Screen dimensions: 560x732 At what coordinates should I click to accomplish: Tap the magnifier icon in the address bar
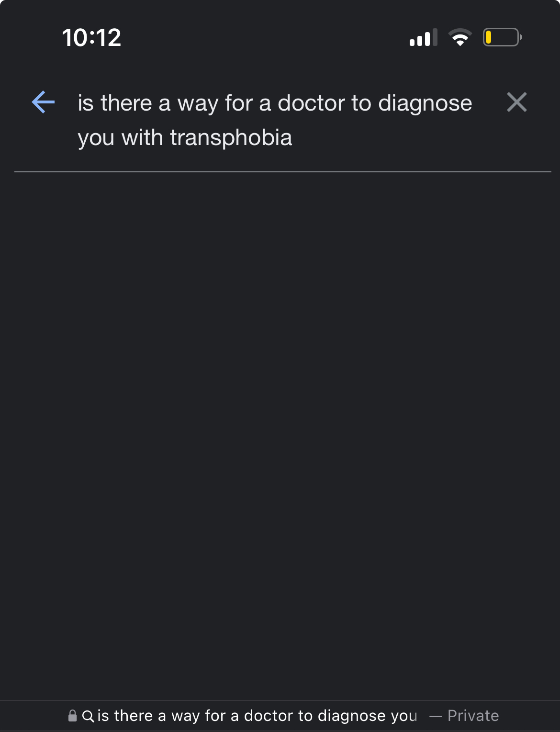click(x=88, y=716)
